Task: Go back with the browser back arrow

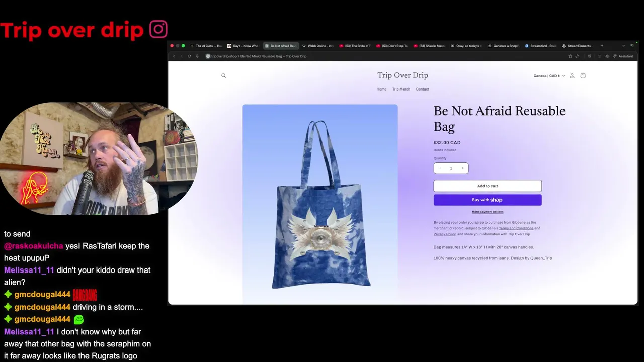Action: click(x=174, y=56)
